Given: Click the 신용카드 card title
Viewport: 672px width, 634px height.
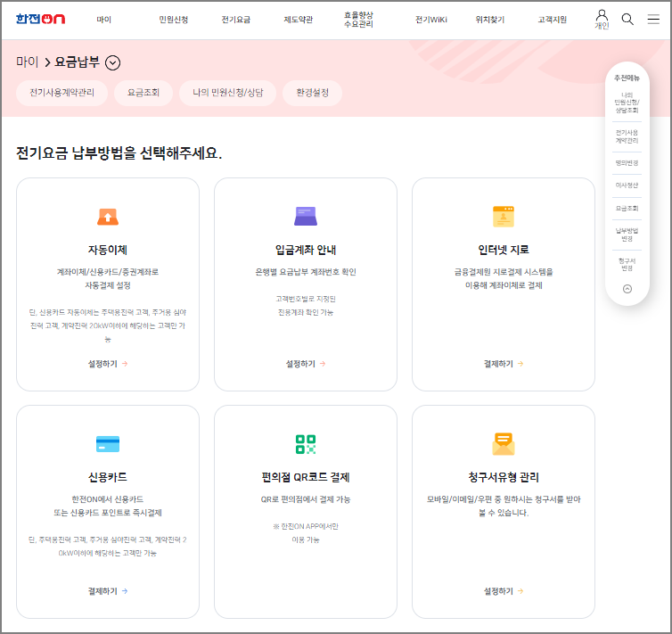Looking at the screenshot, I should 108,477.
